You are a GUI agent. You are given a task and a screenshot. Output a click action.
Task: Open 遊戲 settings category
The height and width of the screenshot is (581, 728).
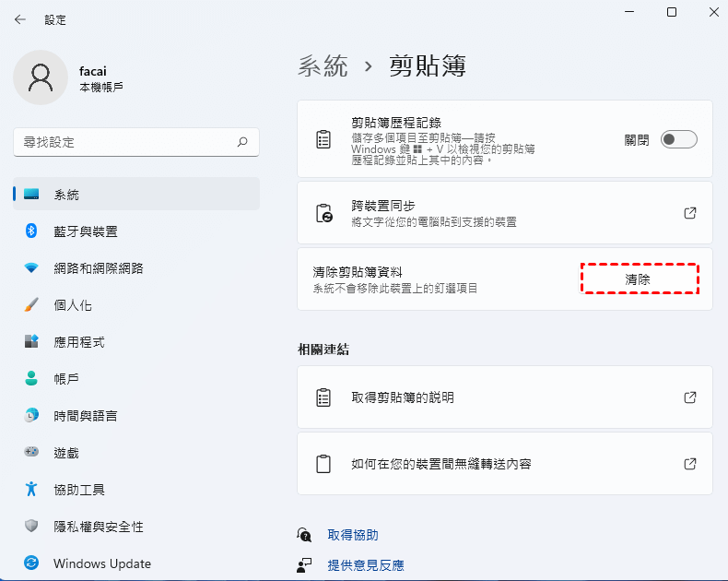[x=66, y=453]
